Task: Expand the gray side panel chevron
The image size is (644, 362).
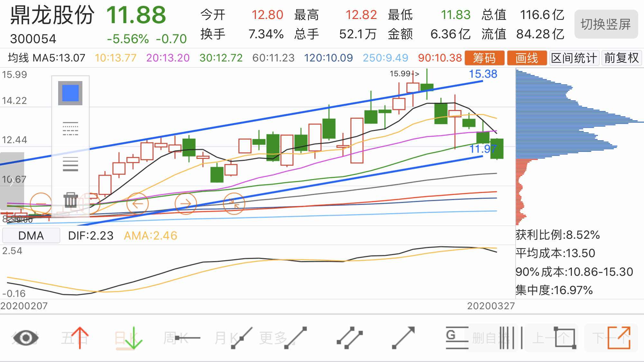Action: [x=12, y=181]
